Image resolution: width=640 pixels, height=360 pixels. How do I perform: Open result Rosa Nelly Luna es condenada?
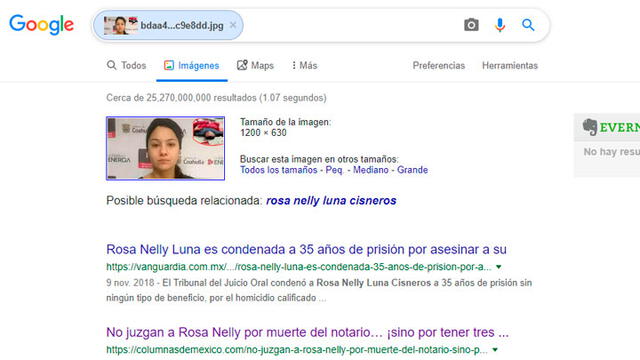pyautogui.click(x=306, y=249)
